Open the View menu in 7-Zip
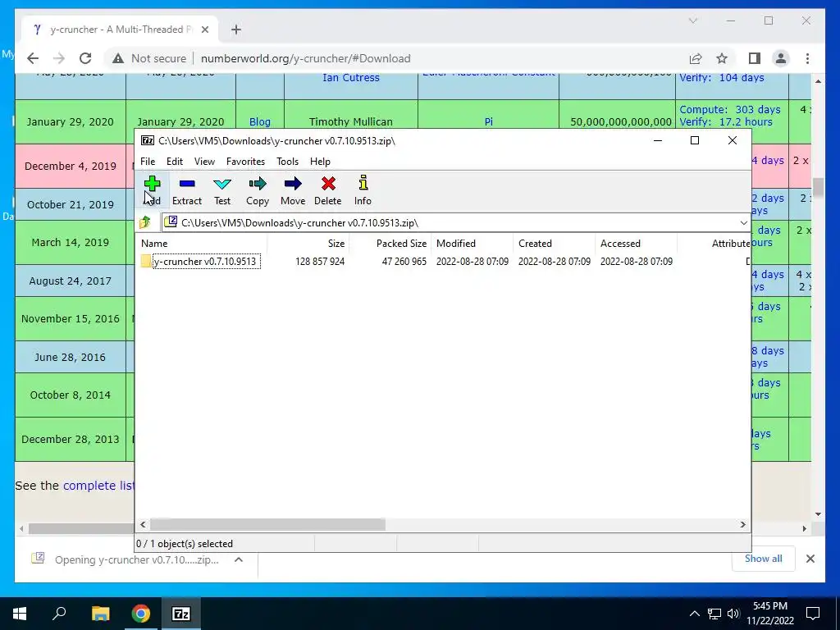This screenshot has width=840, height=630. click(x=204, y=162)
